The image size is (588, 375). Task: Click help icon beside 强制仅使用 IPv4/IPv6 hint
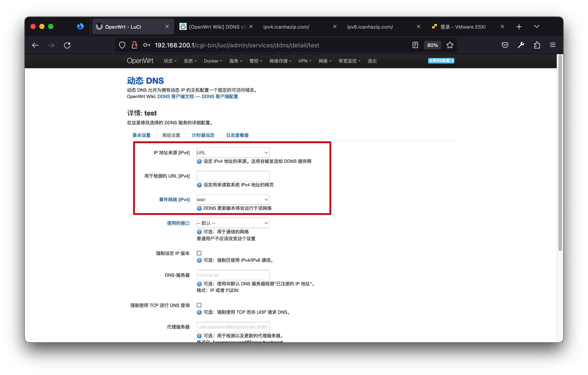[x=199, y=260]
